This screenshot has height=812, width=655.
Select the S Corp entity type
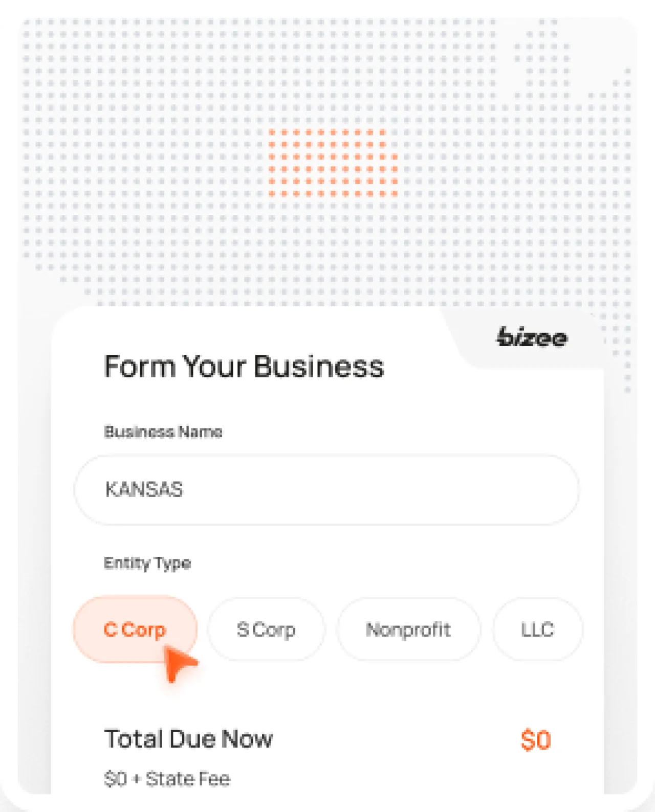tap(266, 629)
